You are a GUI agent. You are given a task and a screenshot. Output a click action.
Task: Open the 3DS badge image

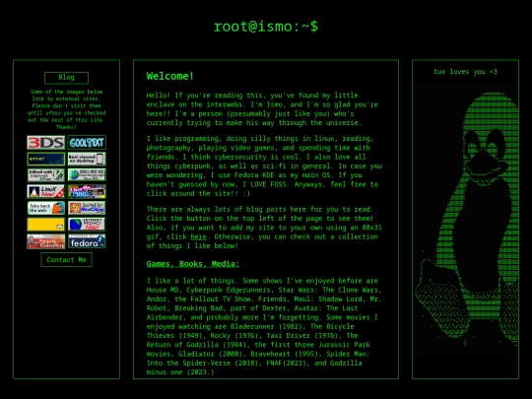click(x=45, y=143)
